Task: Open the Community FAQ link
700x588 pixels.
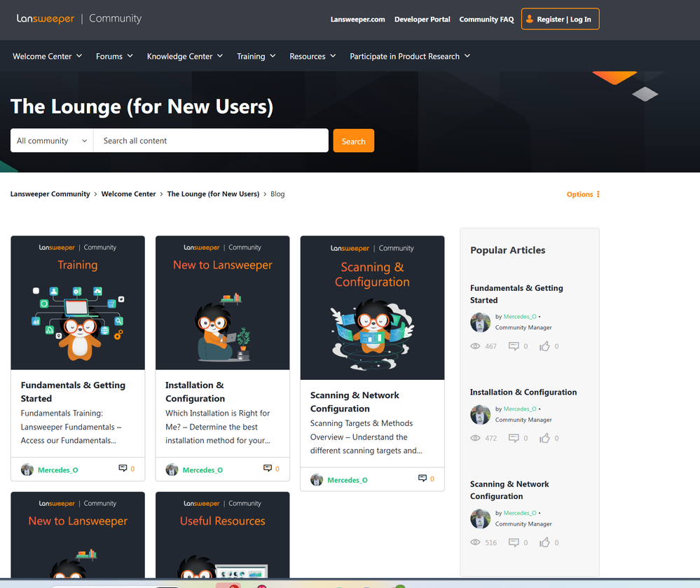Action: pyautogui.click(x=486, y=19)
